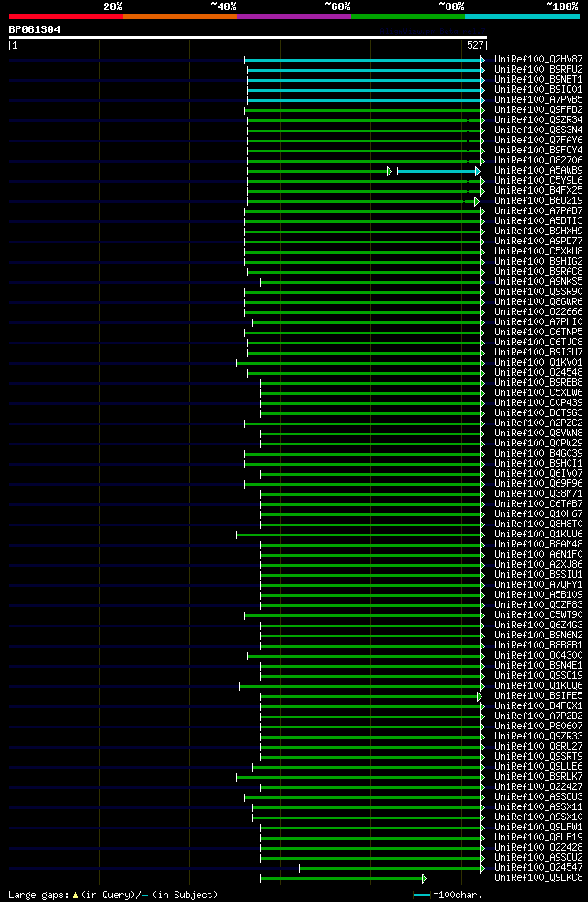Click the 527 query length label
The image size is (588, 902).
475,45
